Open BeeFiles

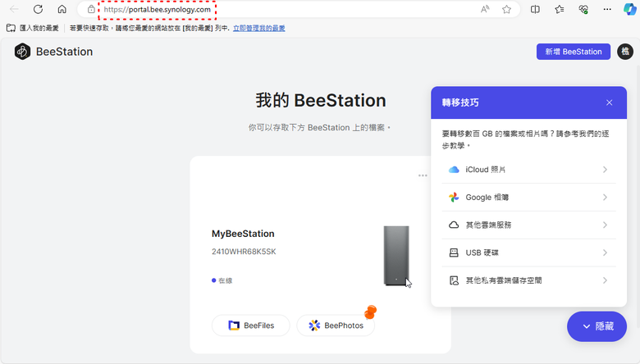tap(250, 325)
